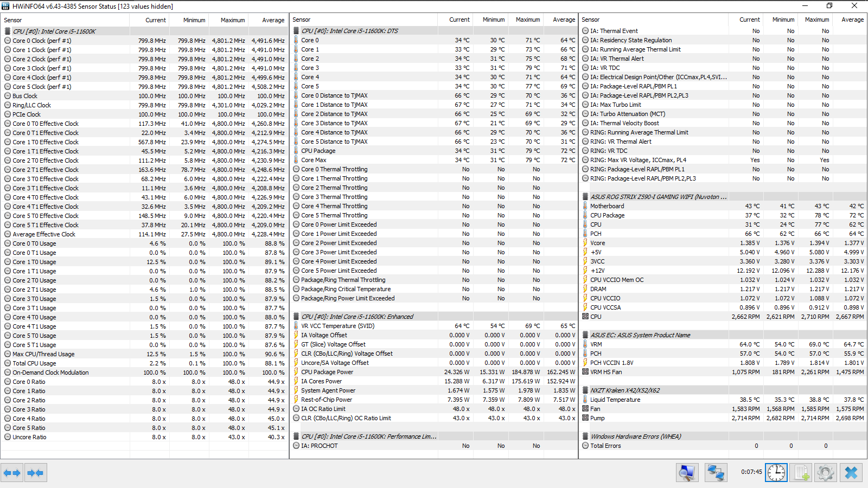
Task: Select the ASUS EC: ASUS System Product Name header
Action: (x=723, y=335)
